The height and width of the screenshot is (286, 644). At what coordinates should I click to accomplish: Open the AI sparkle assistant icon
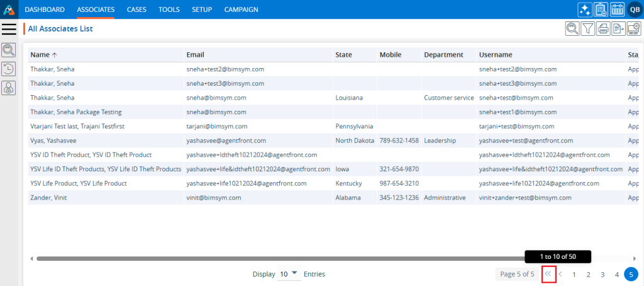584,9
